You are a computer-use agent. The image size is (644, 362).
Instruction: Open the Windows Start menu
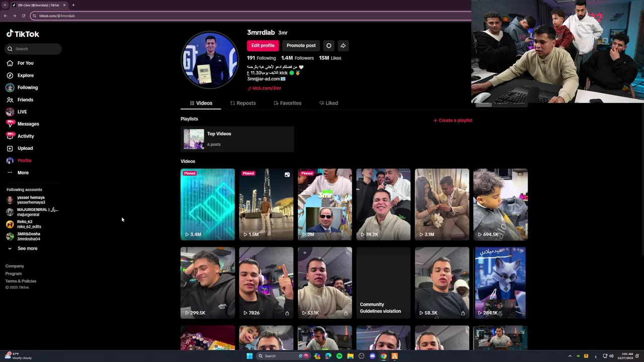249,356
